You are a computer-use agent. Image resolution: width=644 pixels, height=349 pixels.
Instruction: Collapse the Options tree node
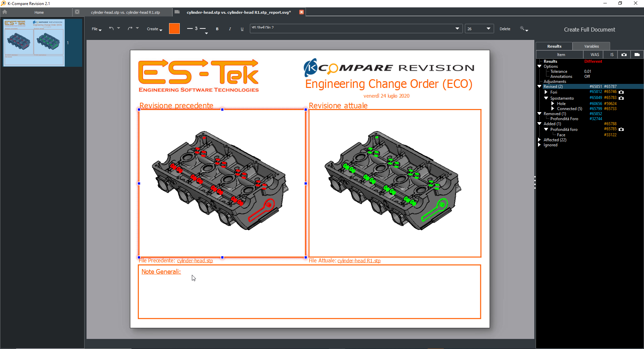[x=540, y=66]
